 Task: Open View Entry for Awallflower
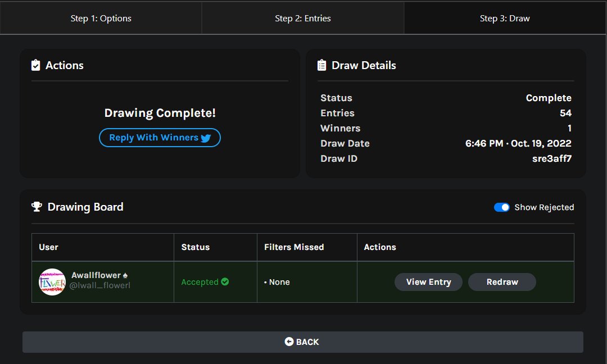(x=428, y=282)
